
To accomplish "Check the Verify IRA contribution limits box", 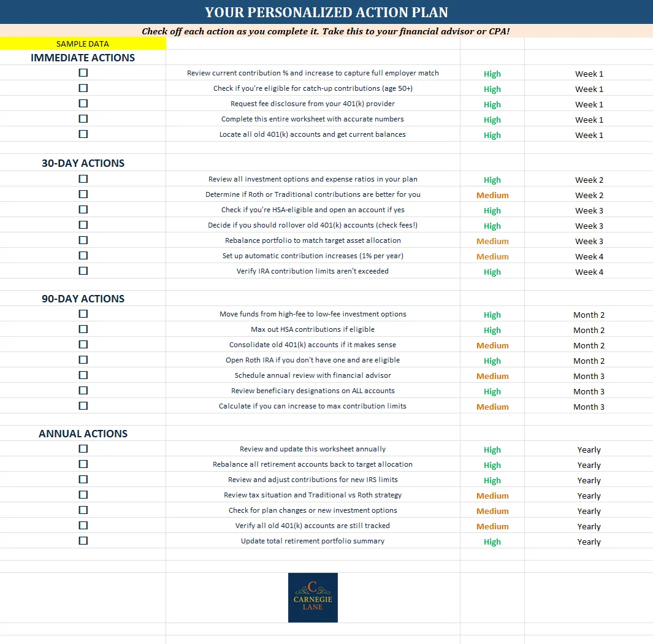I will [x=83, y=270].
